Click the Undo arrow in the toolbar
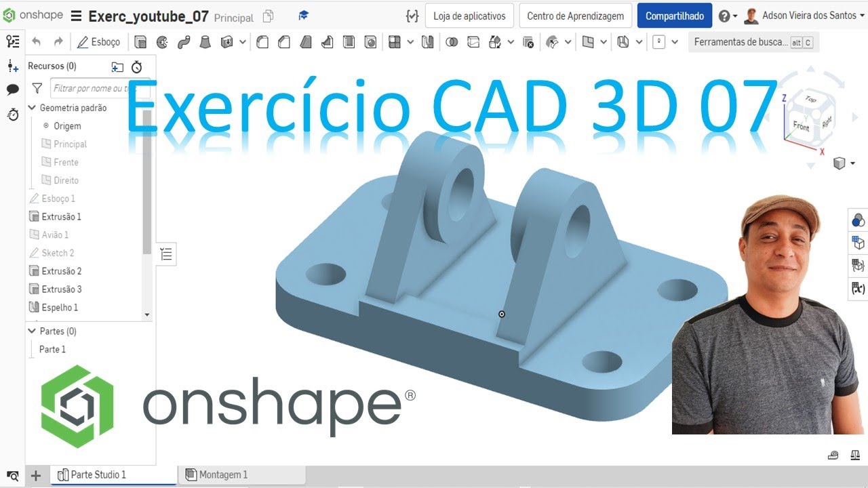868x488 pixels. [36, 42]
